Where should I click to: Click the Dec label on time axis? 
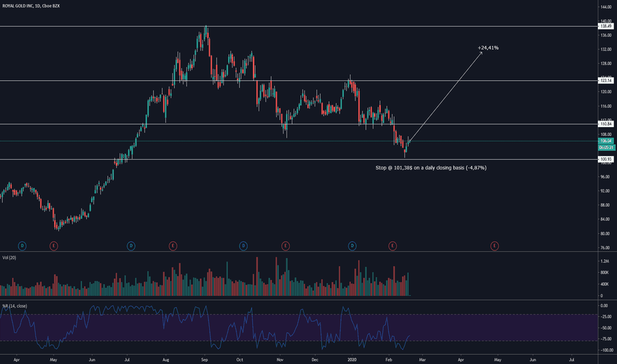pyautogui.click(x=315, y=359)
